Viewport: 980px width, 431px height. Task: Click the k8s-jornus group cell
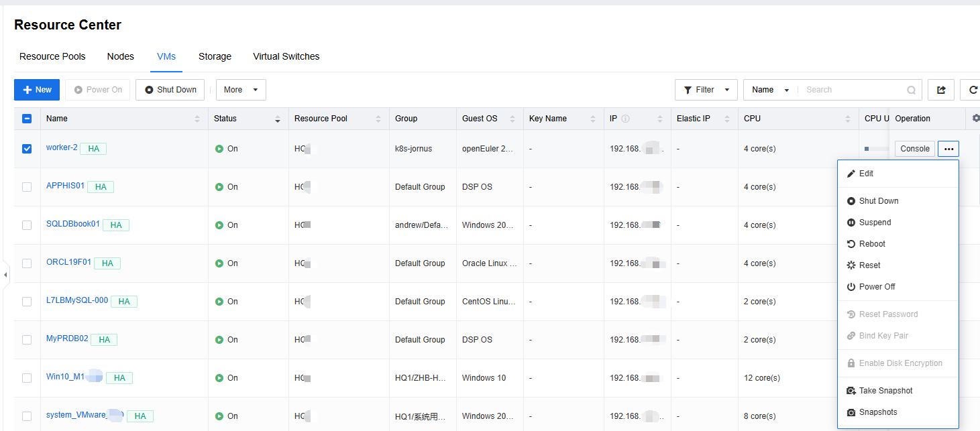[413, 149]
